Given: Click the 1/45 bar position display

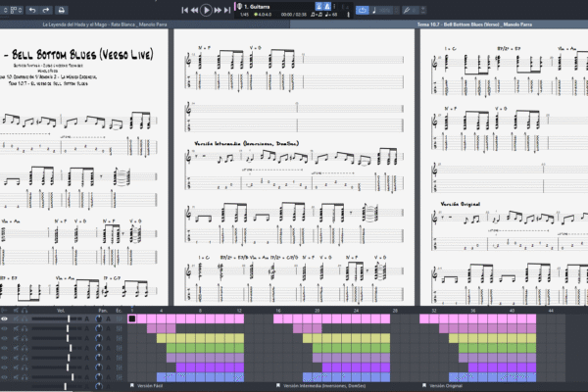Looking at the screenshot, I should click(244, 15).
